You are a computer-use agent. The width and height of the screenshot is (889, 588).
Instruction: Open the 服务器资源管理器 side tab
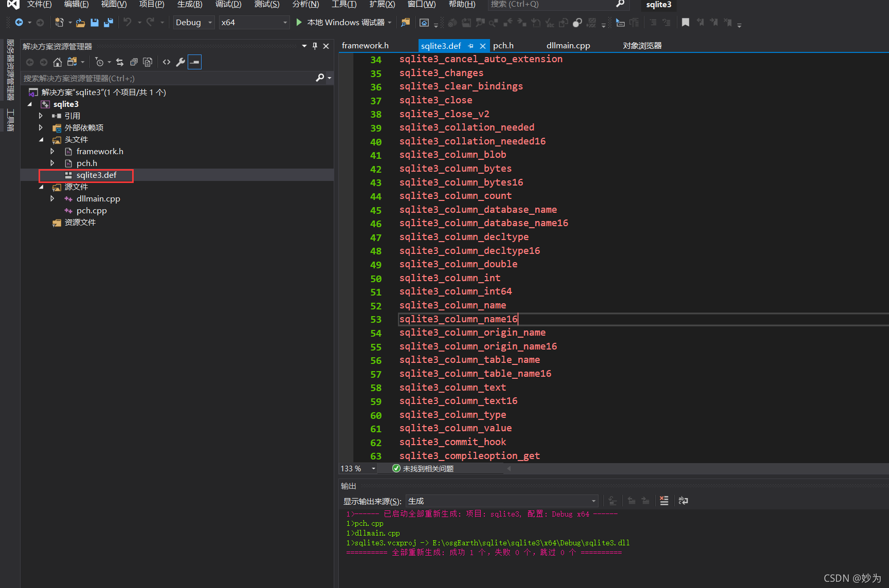(10, 69)
